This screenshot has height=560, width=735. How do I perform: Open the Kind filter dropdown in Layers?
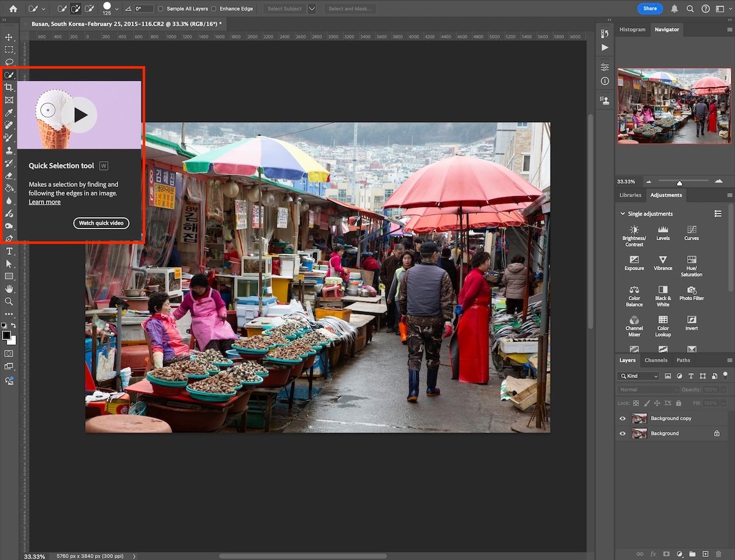point(638,376)
